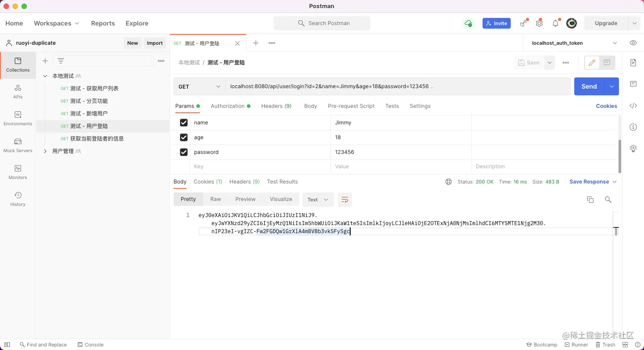Open the History panel

tap(17, 198)
